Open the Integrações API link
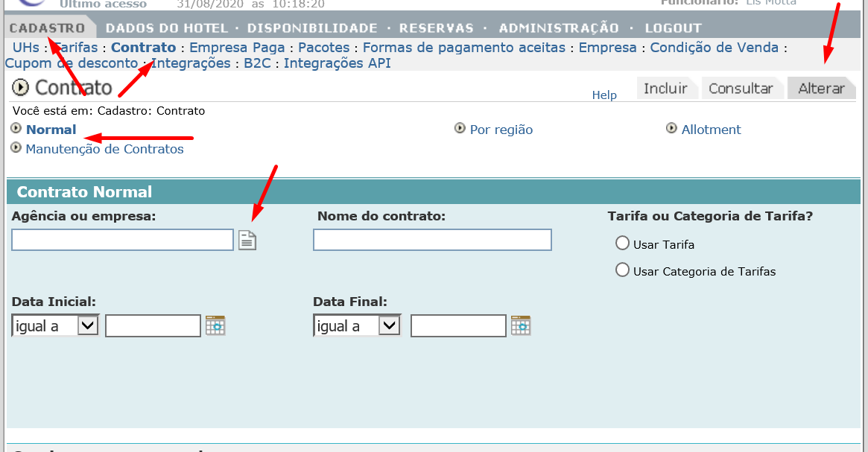 pyautogui.click(x=337, y=63)
